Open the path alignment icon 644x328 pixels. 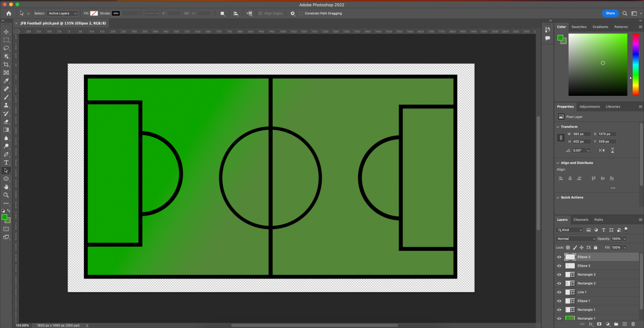coord(236,13)
